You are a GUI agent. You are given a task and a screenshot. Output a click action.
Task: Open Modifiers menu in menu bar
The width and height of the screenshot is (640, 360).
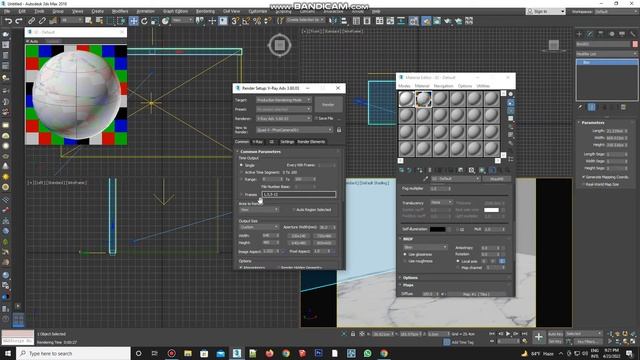point(120,11)
